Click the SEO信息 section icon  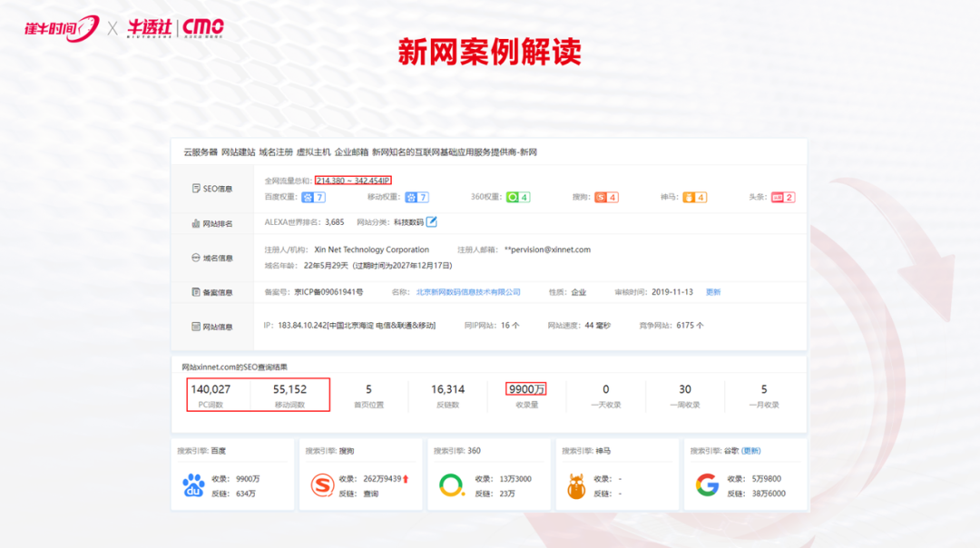196,188
